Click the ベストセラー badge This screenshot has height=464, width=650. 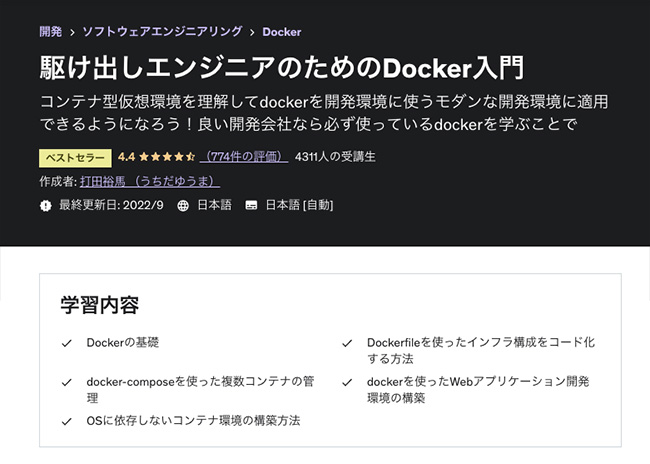(74, 157)
